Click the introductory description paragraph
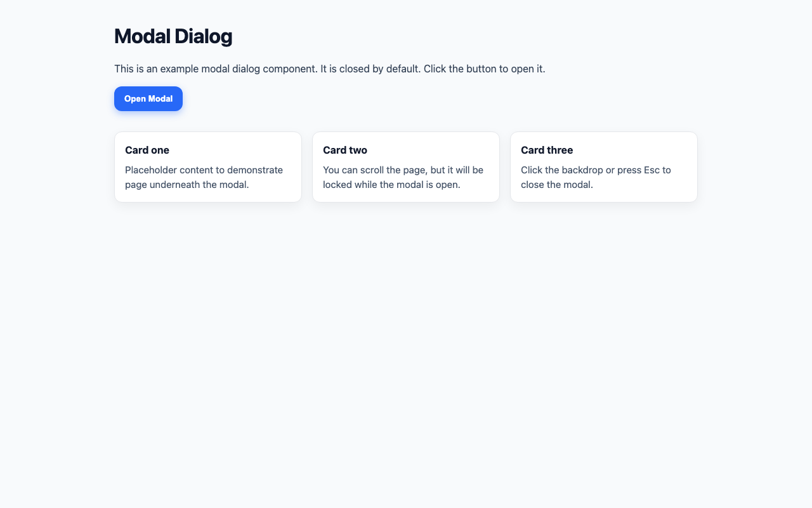The width and height of the screenshot is (812, 508). (x=329, y=69)
